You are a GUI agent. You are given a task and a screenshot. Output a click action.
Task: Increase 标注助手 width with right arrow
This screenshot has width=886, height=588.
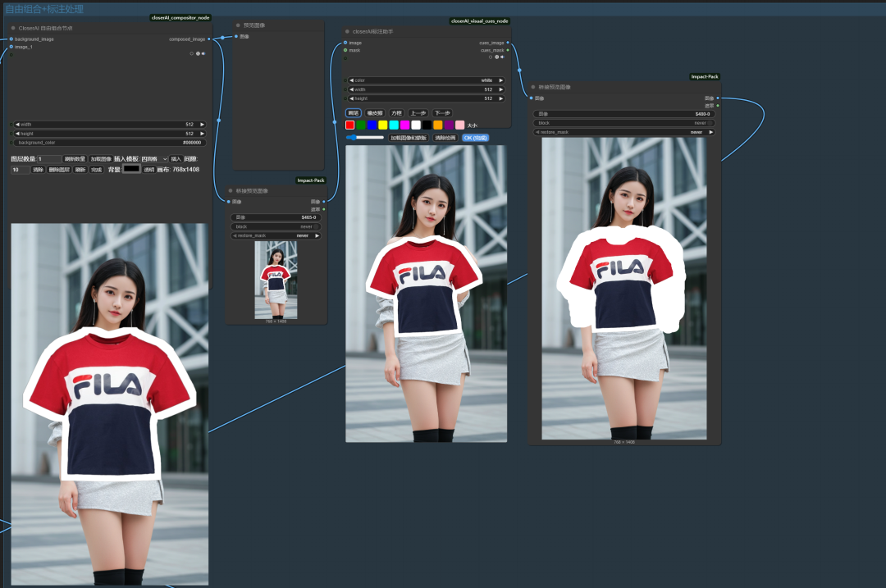click(500, 89)
